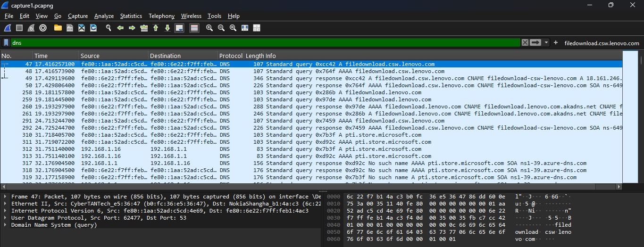Open recent display filter history dropdown

point(546,42)
